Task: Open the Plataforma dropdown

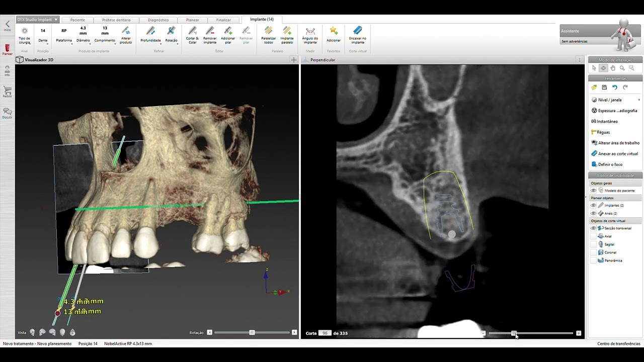Action: 64,36
